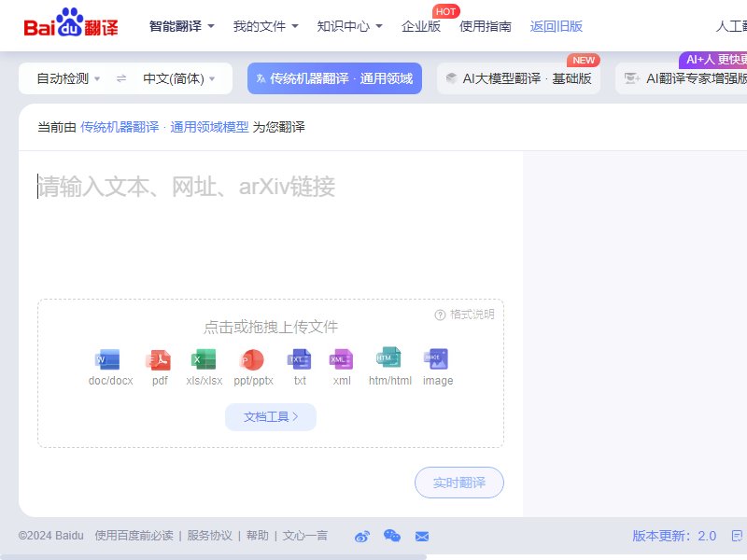Switch to AI大模型翻译 · 基础版 tab
The image size is (747, 560).
[x=518, y=78]
